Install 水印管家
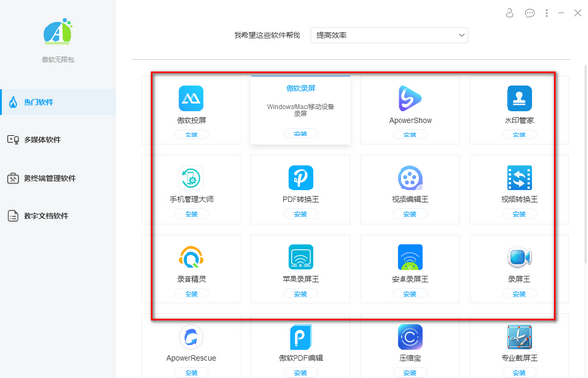 pyautogui.click(x=519, y=135)
